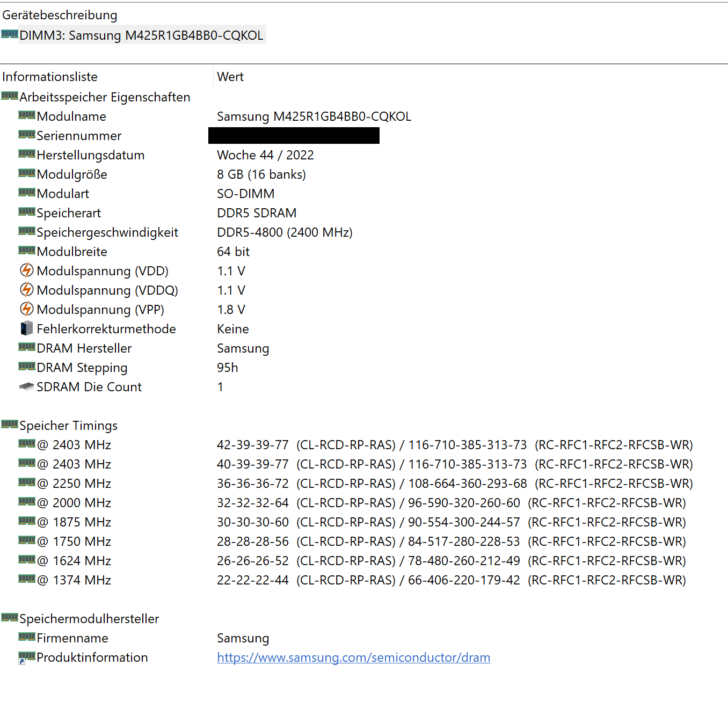Click the RAM icon beside Modulgröße
Viewport: 728px width, 702px height.
point(27,173)
